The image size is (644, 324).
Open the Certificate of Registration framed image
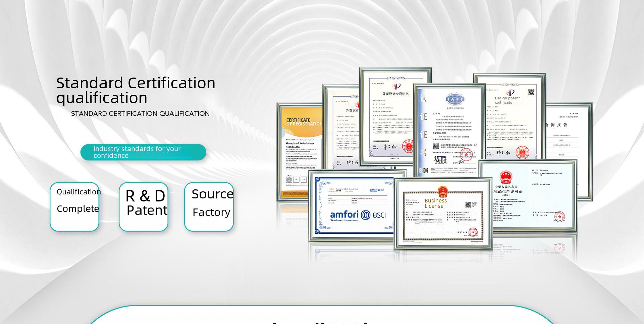tap(300, 152)
